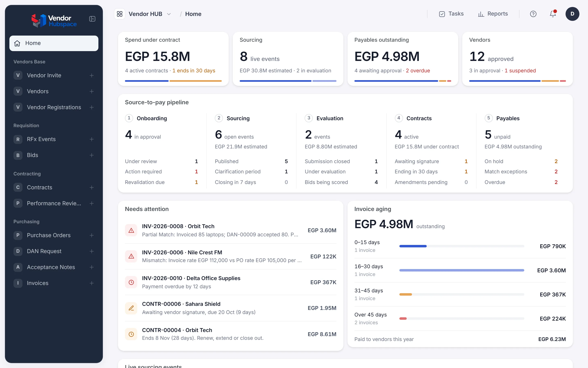
Task: Open CONTR-00004 Orbit Tech item
Action: pyautogui.click(x=231, y=334)
